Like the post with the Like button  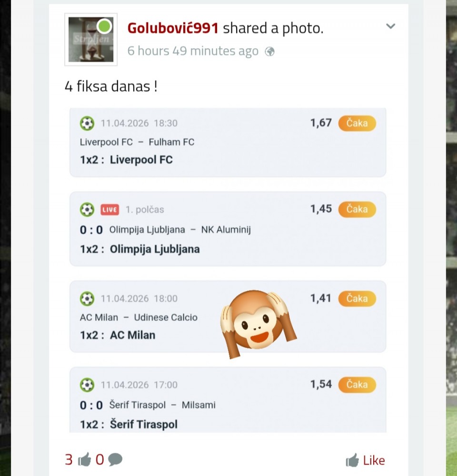(365, 460)
